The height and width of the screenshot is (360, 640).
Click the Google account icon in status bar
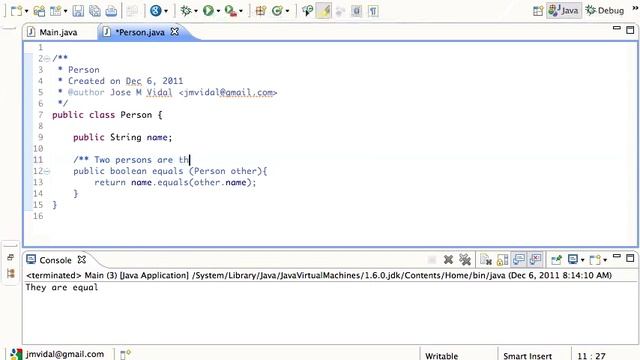(x=16, y=354)
